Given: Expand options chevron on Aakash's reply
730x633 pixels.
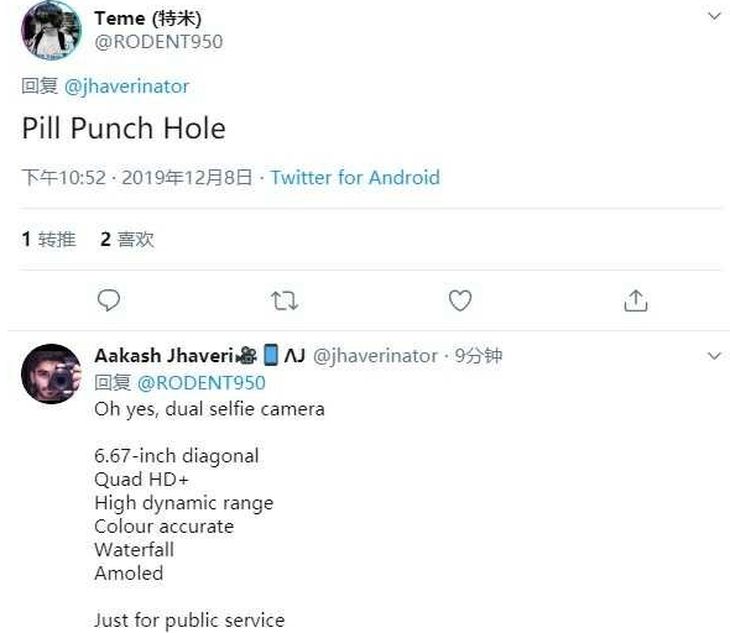Looking at the screenshot, I should (x=714, y=356).
